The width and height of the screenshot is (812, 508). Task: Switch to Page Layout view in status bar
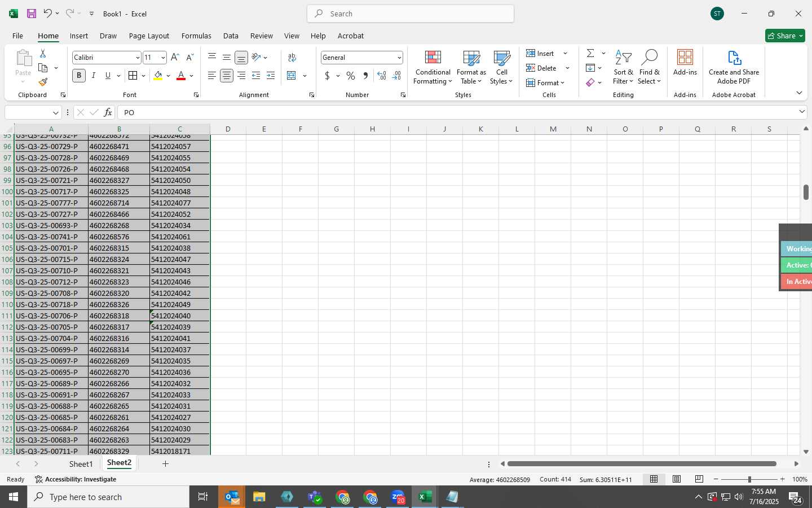[x=677, y=479]
